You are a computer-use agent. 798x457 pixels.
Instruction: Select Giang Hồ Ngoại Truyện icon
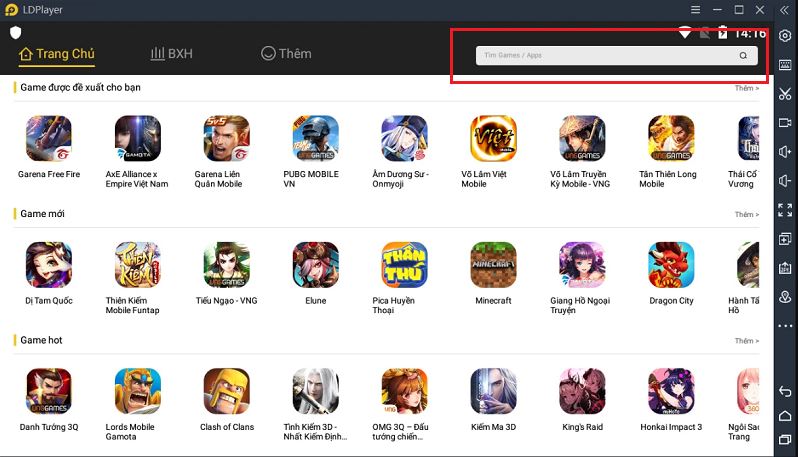point(582,265)
